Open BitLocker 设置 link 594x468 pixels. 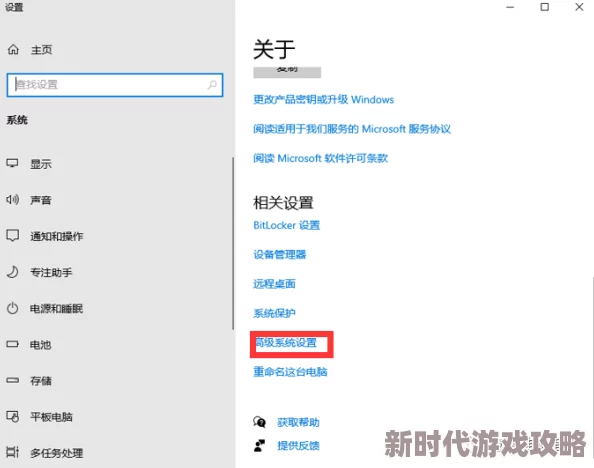pos(286,225)
